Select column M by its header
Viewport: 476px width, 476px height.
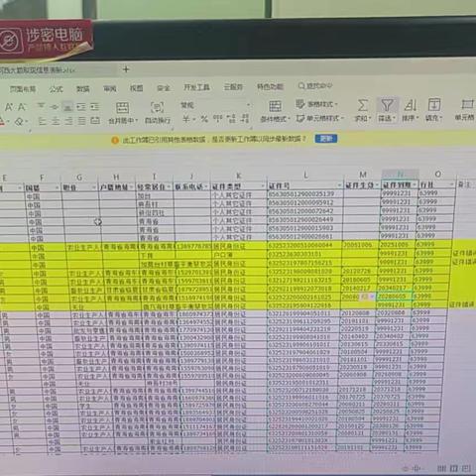point(363,175)
